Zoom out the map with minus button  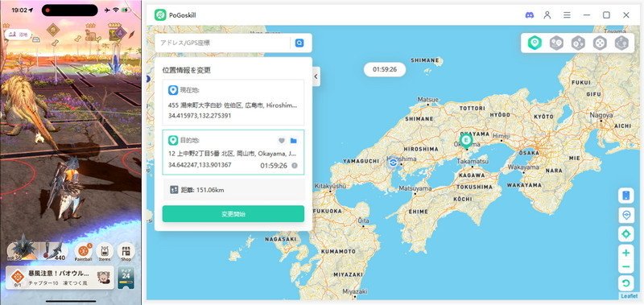(626, 267)
